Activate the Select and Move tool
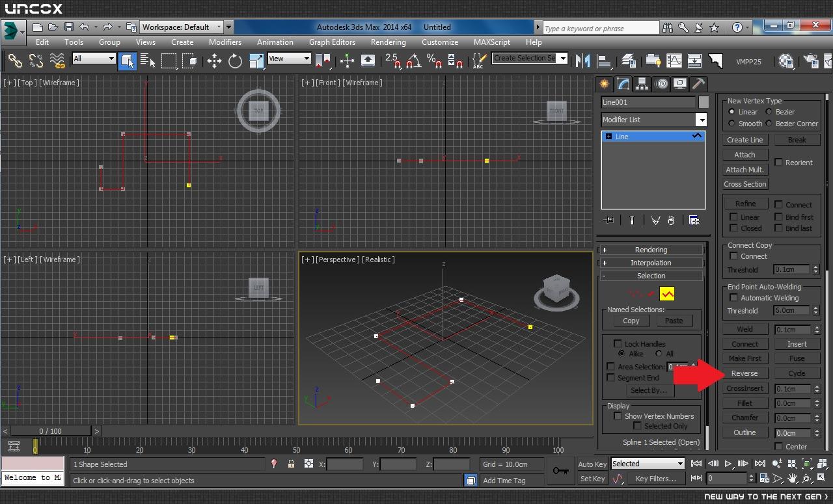Viewport: 833px width, 504px height. pos(214,61)
